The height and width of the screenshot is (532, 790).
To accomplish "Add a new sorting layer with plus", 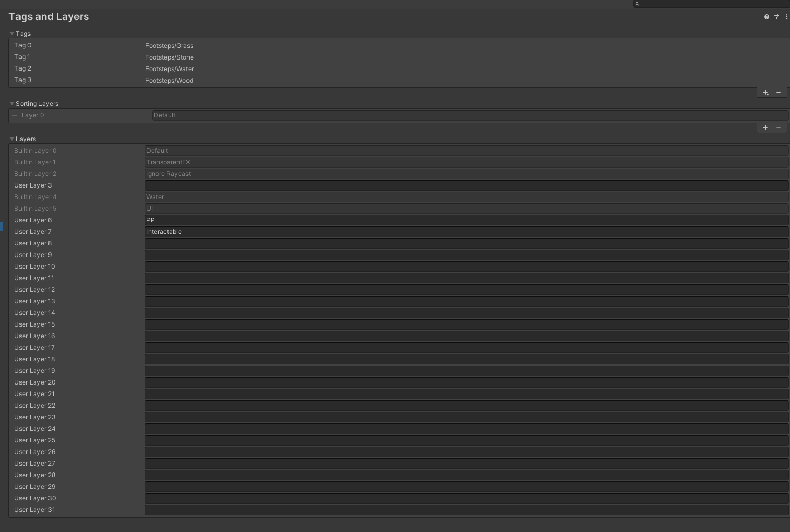I will pos(765,128).
